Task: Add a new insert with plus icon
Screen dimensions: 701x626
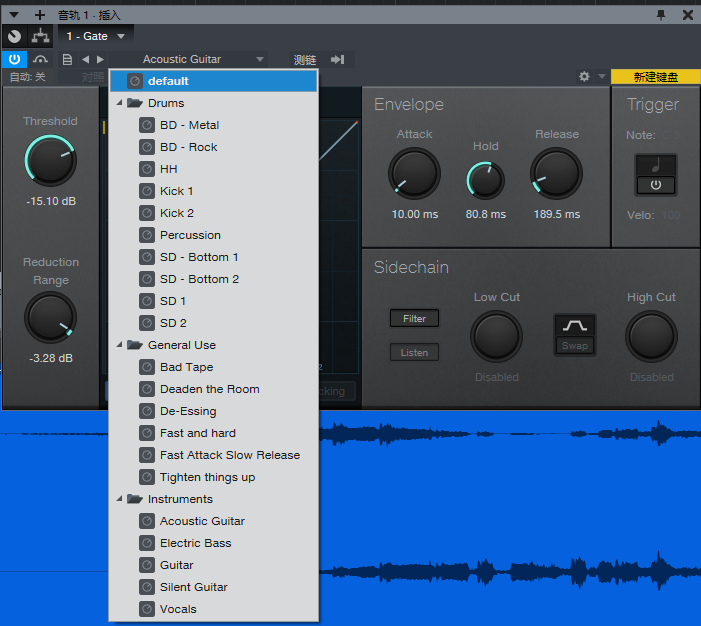Action: pos(40,15)
